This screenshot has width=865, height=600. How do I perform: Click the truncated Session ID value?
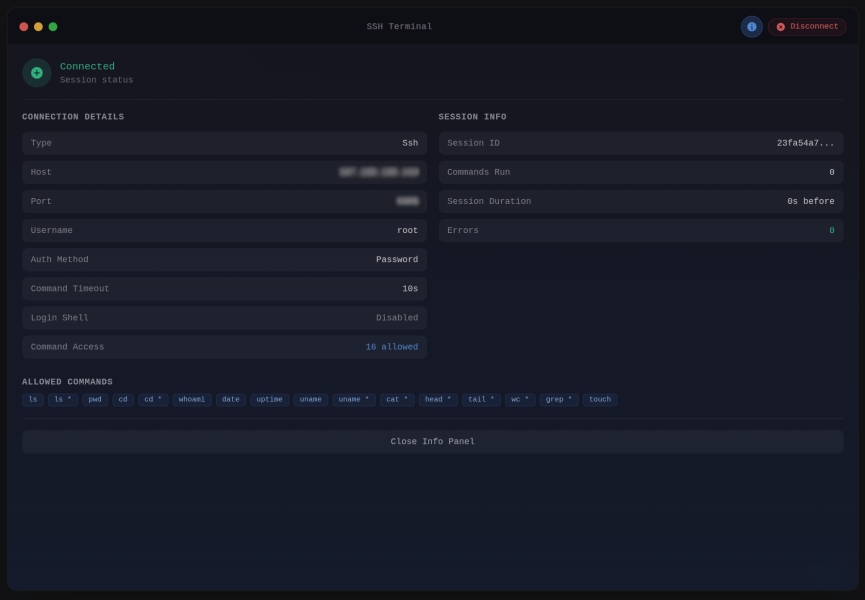click(805, 143)
